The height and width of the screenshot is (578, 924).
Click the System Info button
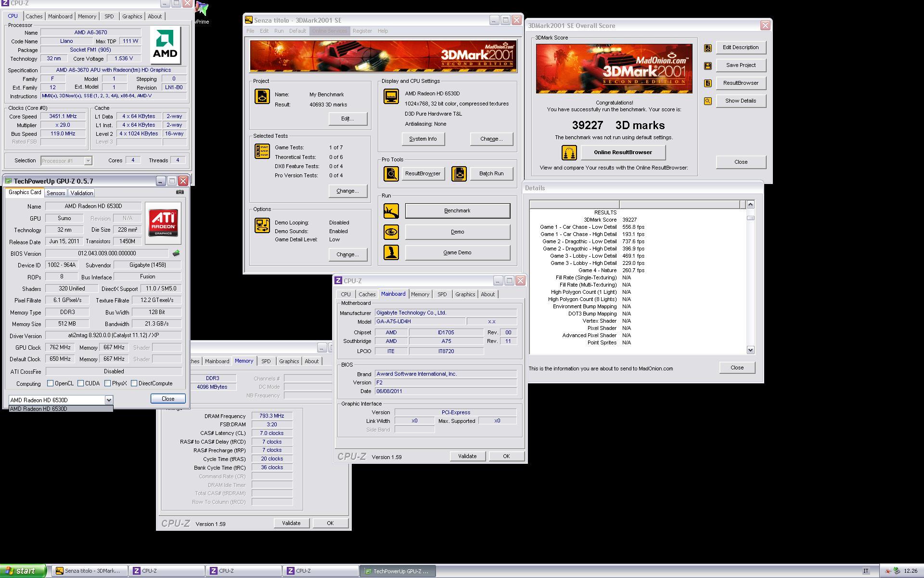(423, 139)
